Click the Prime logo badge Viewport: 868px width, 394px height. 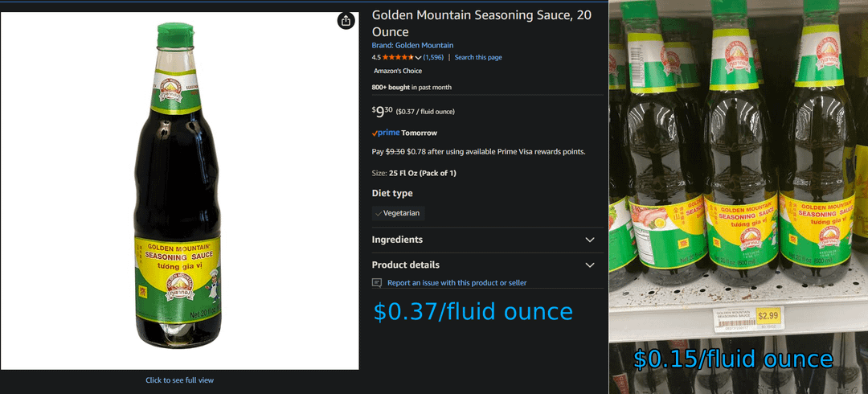pyautogui.click(x=386, y=133)
